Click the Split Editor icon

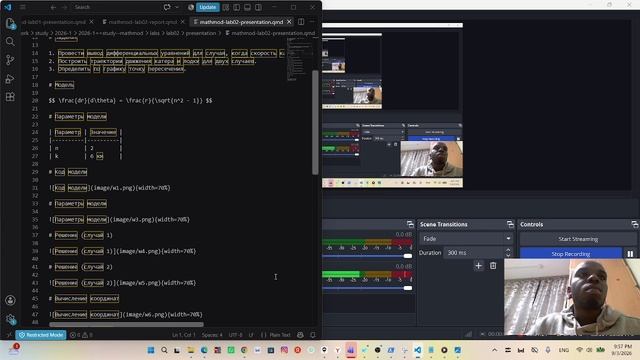tap(301, 22)
